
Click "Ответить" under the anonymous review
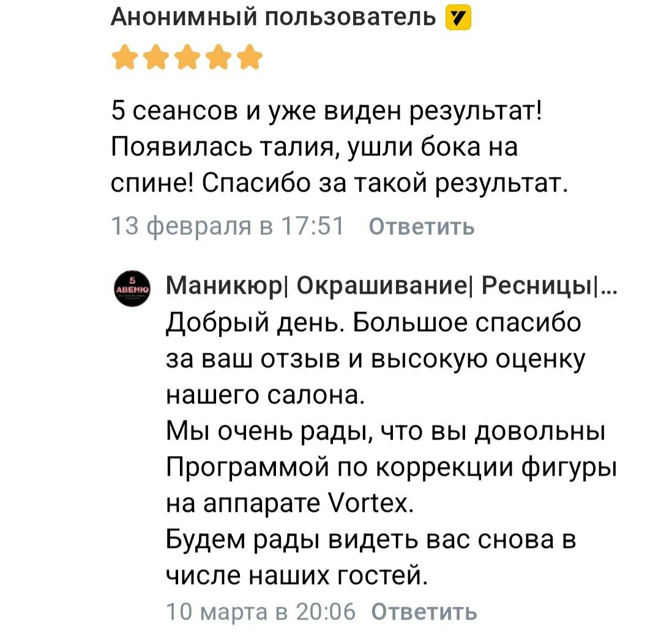[422, 227]
